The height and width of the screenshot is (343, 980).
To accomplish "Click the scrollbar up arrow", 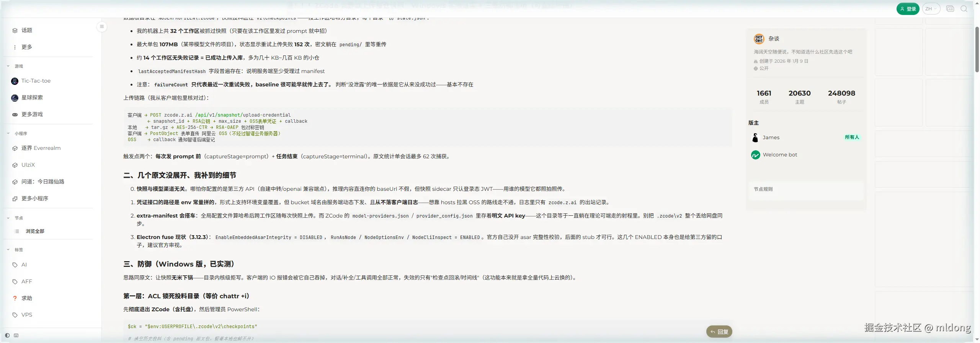I will coord(977,2).
